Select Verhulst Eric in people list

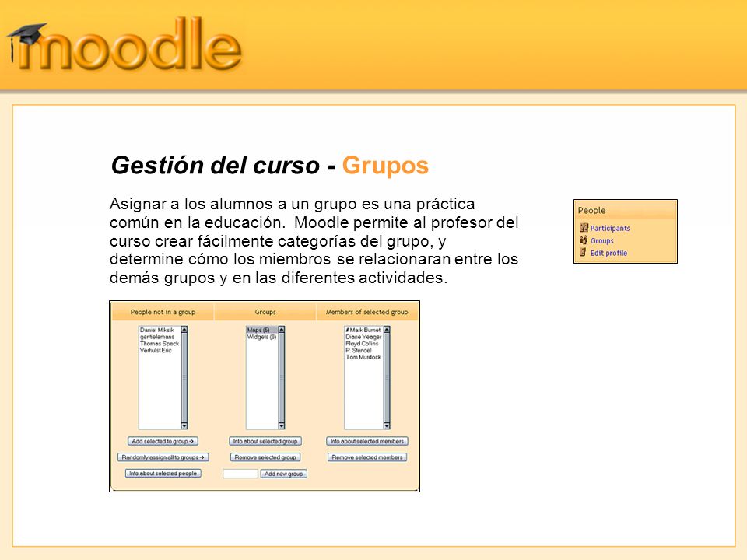tap(156, 351)
